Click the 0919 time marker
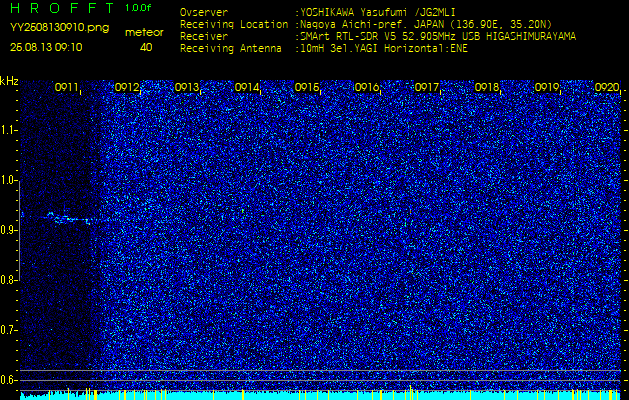This screenshot has width=629, height=400. click(547, 87)
